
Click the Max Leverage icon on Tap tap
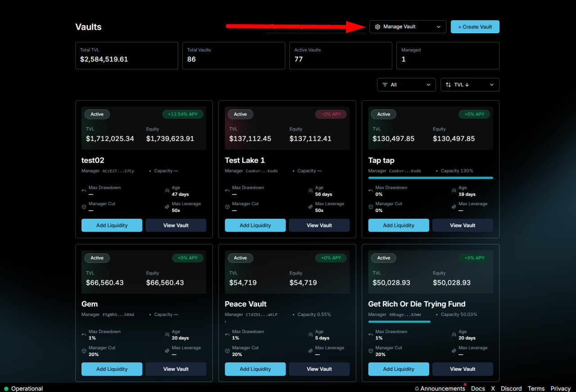(454, 207)
